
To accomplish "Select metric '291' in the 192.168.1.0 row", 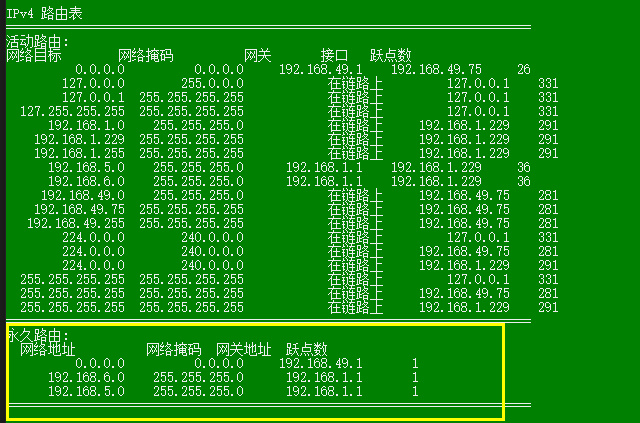I will [x=548, y=125].
